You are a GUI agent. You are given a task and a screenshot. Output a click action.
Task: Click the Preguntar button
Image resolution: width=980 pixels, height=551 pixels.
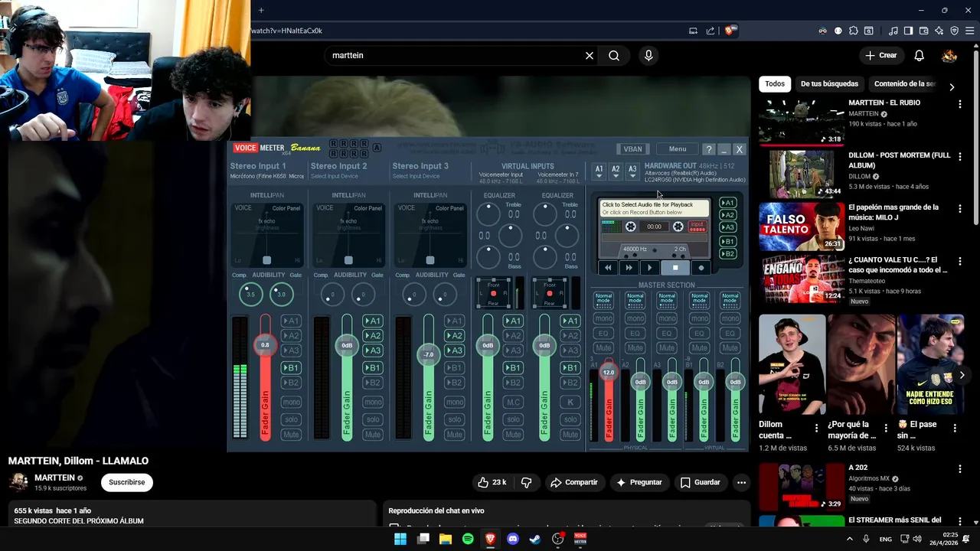point(639,482)
